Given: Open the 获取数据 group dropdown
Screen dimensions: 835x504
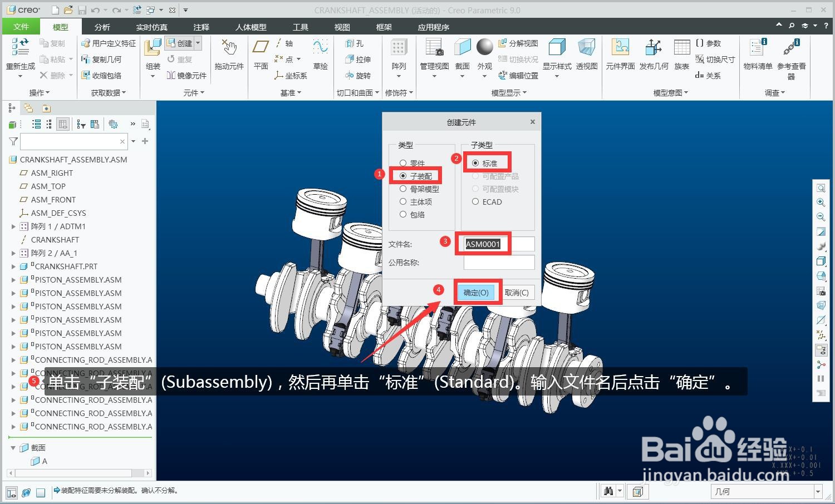Looking at the screenshot, I should coord(109,93).
